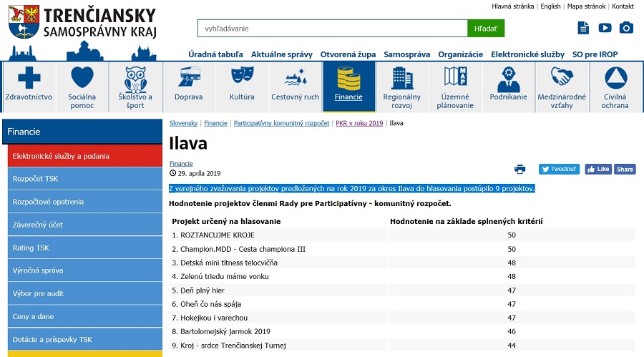Switch language via English link
Screen dimensions: 644x357
[550, 6]
